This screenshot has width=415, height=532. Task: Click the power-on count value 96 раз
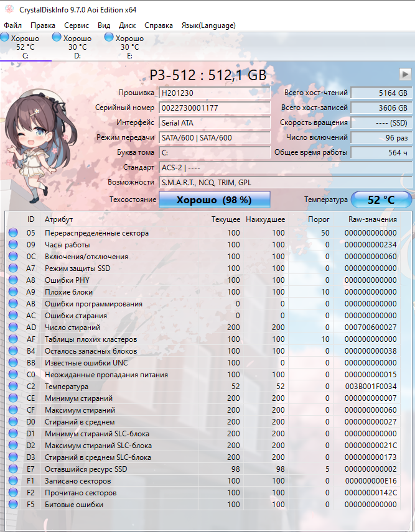pos(381,138)
